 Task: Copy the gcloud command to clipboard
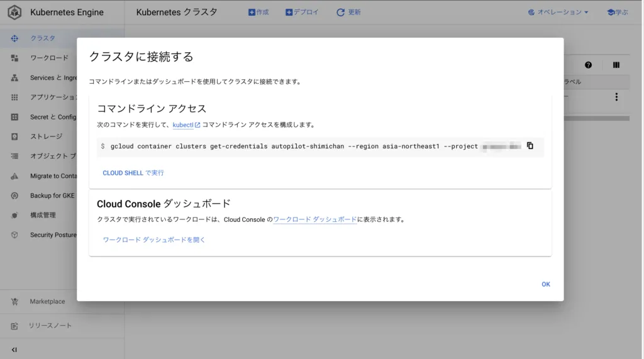click(x=530, y=146)
